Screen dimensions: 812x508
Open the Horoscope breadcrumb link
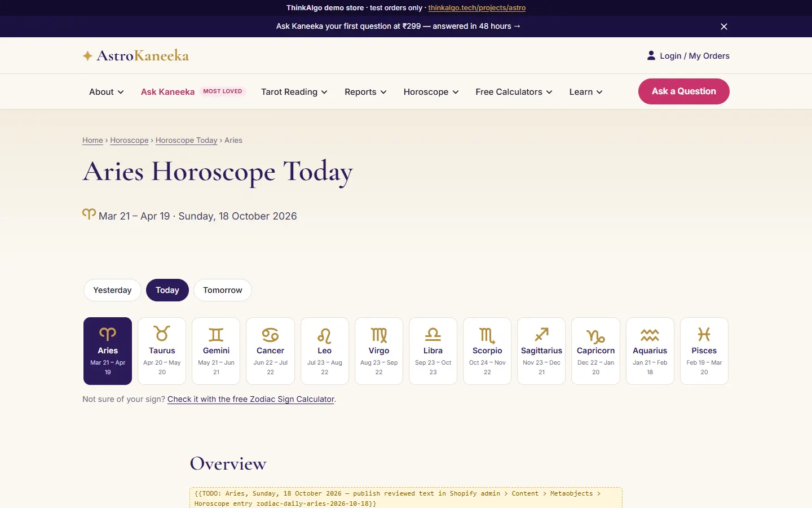coord(129,141)
